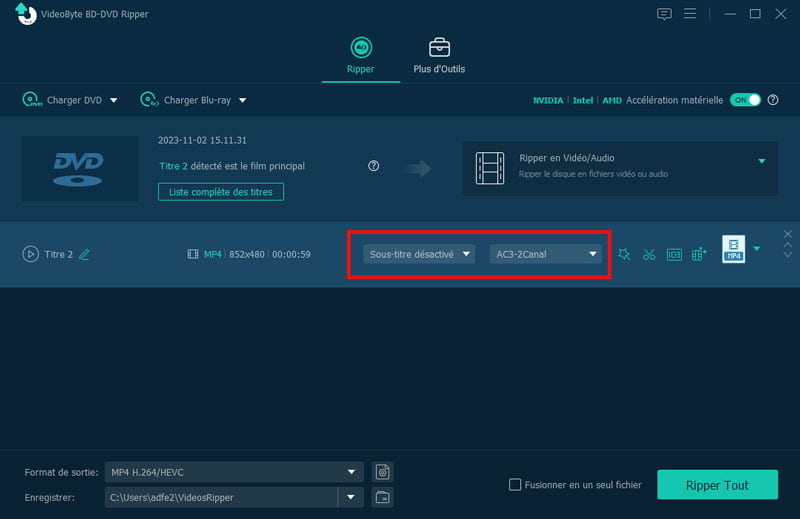Click the DVD disc thumbnail
The image size is (800, 519).
80,168
